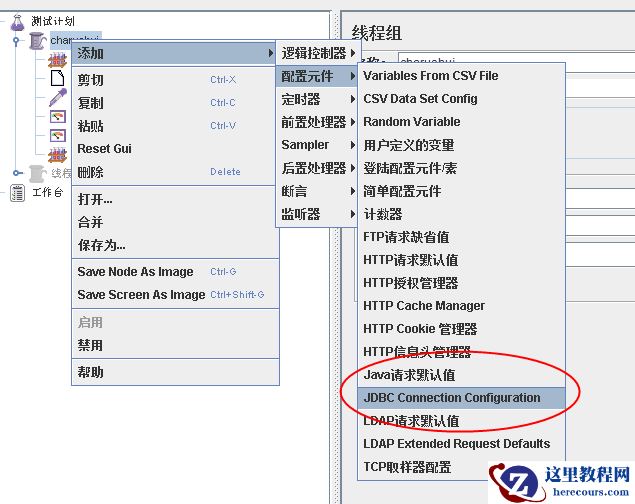Expand 前置处理器 submenu

point(317,122)
